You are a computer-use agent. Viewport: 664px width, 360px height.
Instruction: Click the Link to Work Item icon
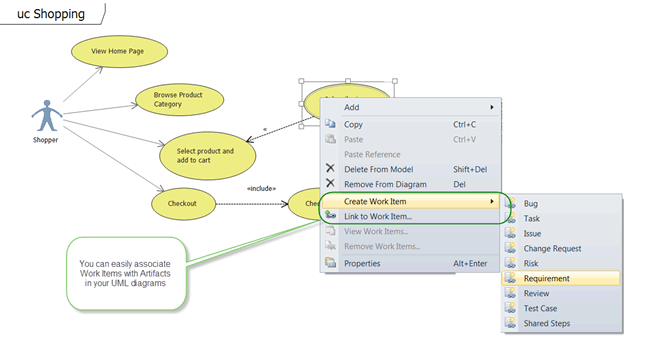(330, 216)
